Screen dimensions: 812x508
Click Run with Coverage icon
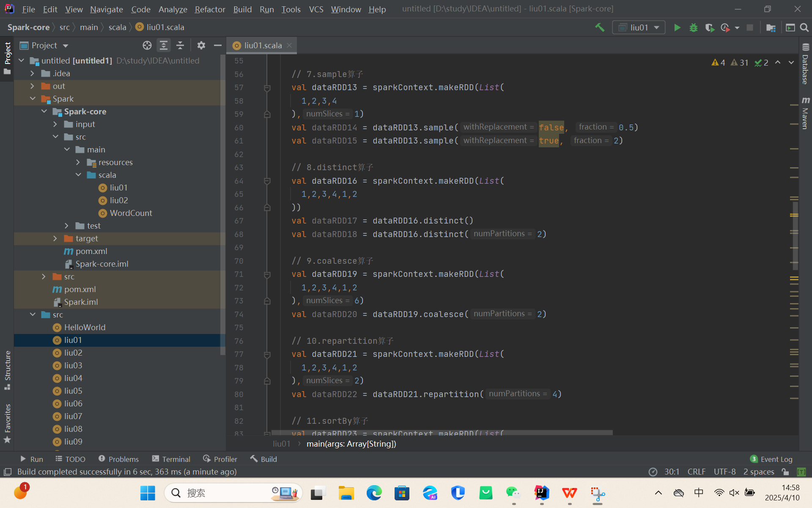click(x=710, y=28)
